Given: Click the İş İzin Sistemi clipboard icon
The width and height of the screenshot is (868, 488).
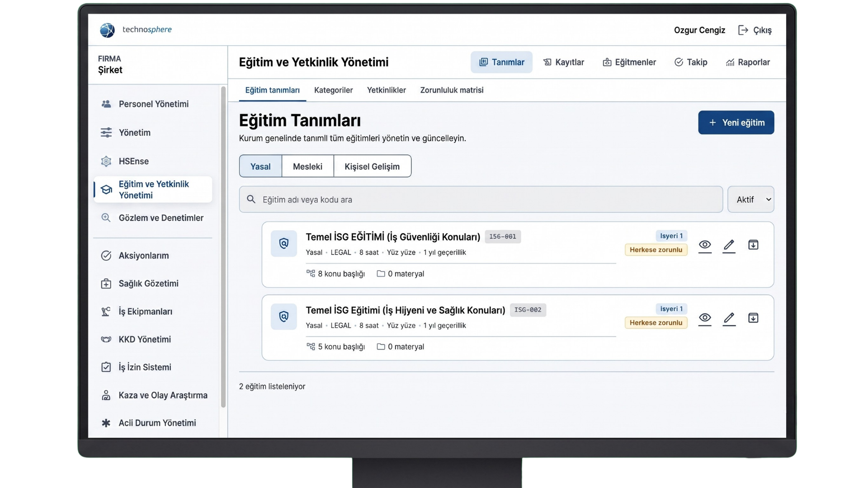Looking at the screenshot, I should coord(106,367).
